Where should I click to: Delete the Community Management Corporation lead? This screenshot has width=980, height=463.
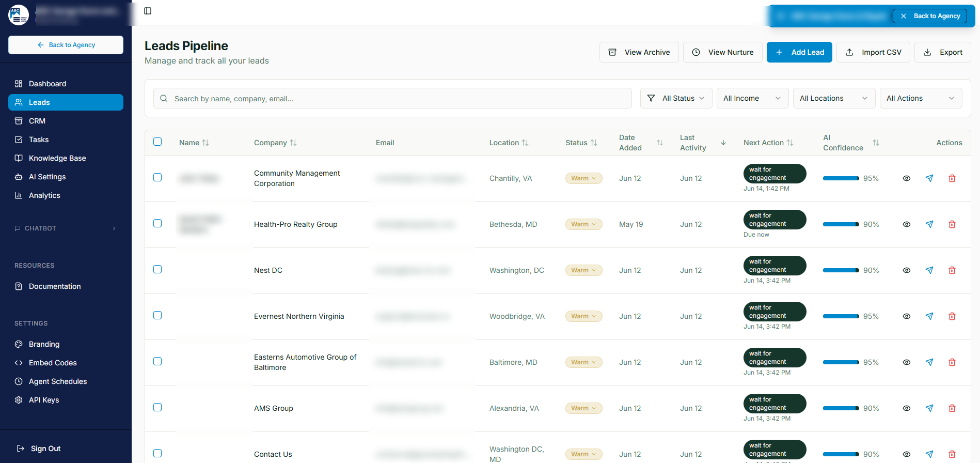point(952,178)
